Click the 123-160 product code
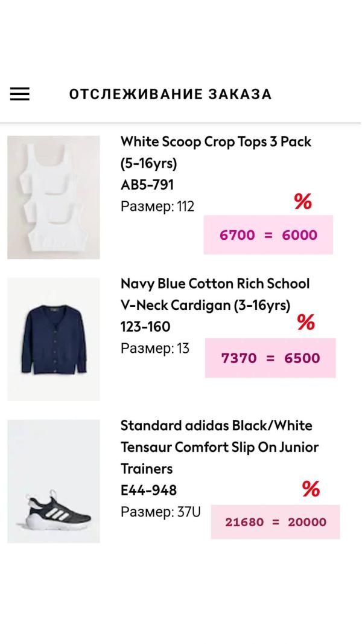362x644 pixels. [x=145, y=327]
